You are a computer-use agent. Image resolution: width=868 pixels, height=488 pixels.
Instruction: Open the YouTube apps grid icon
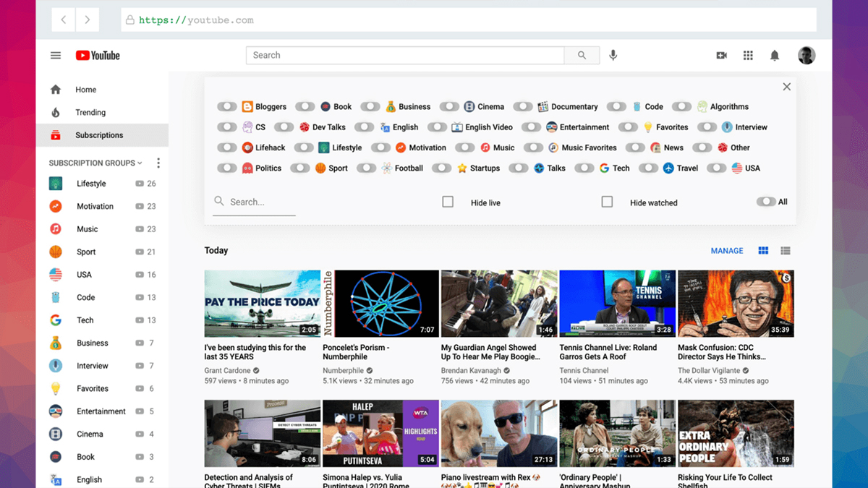click(748, 56)
